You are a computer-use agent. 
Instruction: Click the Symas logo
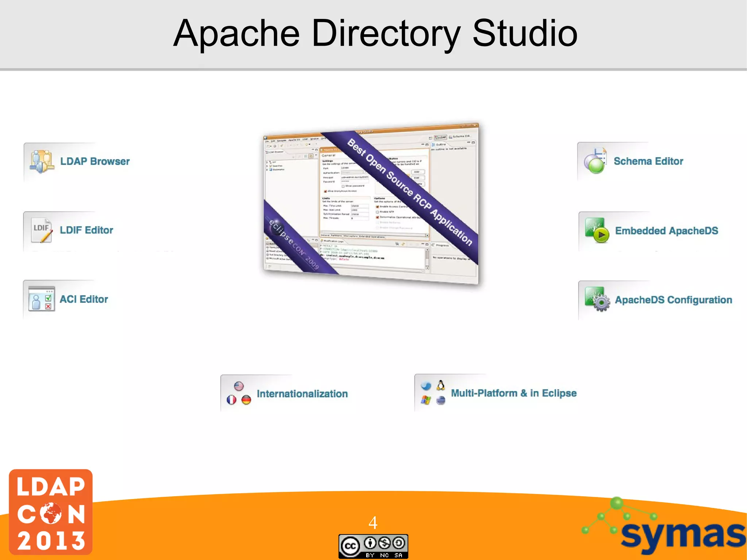[664, 525]
